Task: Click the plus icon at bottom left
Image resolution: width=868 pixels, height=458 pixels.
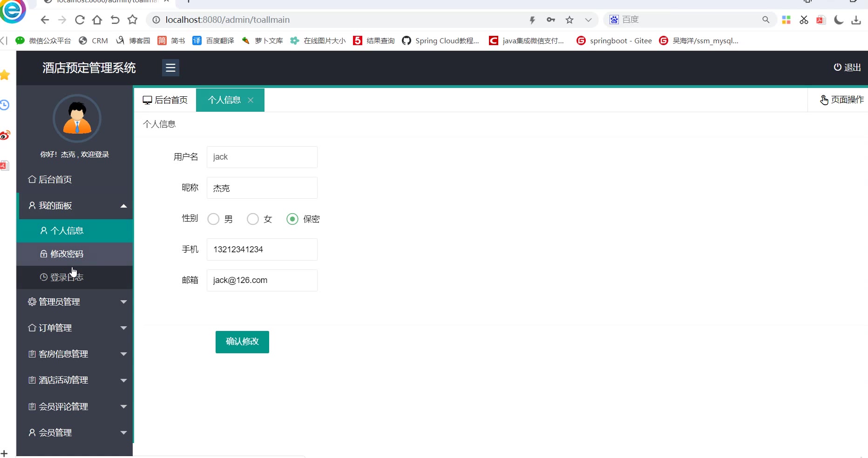Action: [4, 453]
